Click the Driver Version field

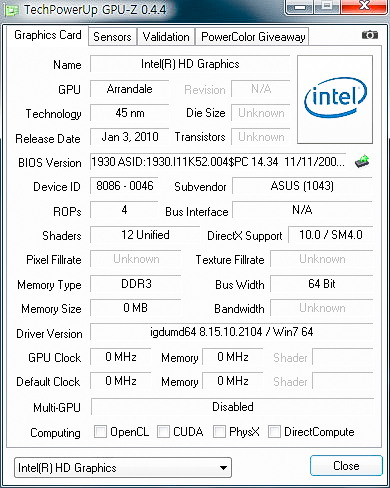[x=231, y=332]
